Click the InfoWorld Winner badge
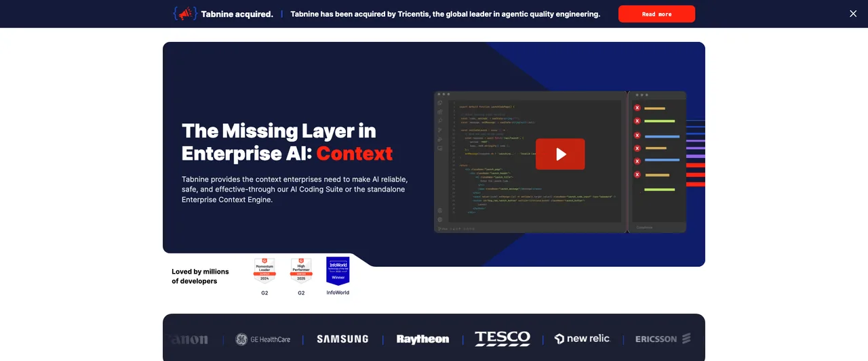The height and width of the screenshot is (361, 868). point(338,271)
